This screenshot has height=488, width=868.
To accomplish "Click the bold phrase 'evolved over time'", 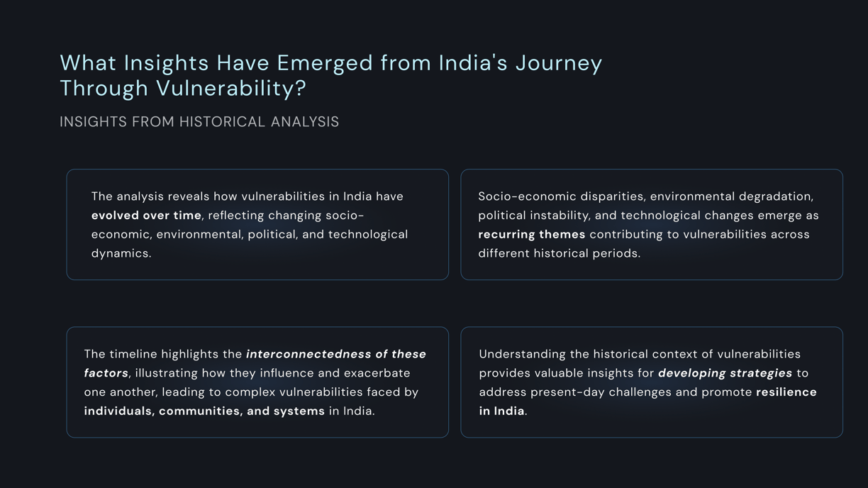I will coord(146,216).
